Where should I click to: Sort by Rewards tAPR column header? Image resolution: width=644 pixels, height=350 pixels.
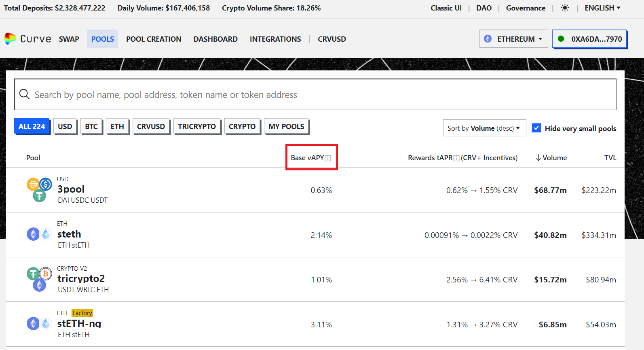click(462, 158)
